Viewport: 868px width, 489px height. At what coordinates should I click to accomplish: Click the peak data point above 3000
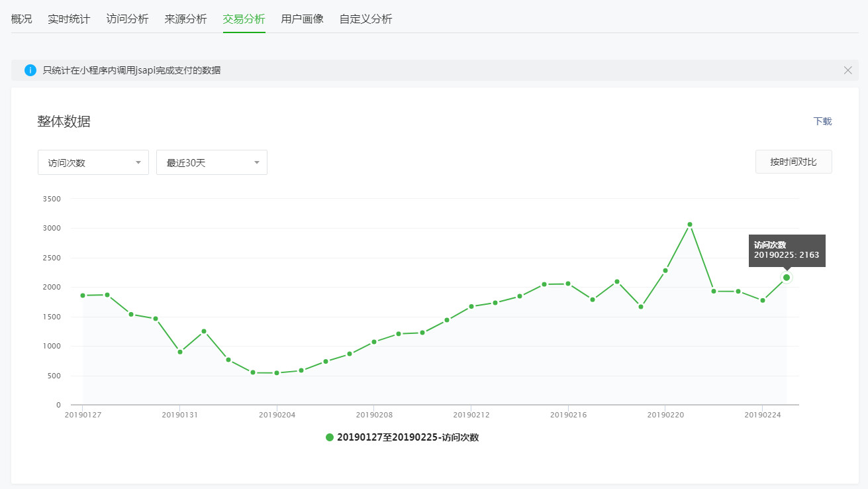689,225
